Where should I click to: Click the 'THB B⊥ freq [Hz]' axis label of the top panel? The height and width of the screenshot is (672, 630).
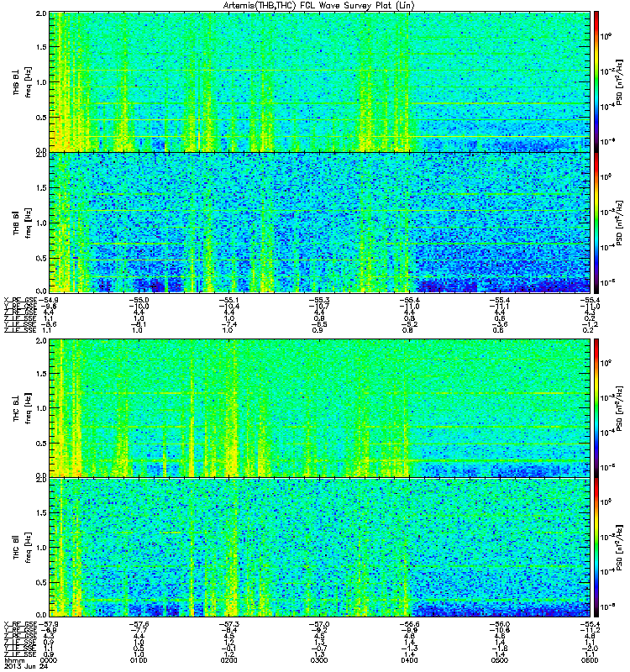22,81
